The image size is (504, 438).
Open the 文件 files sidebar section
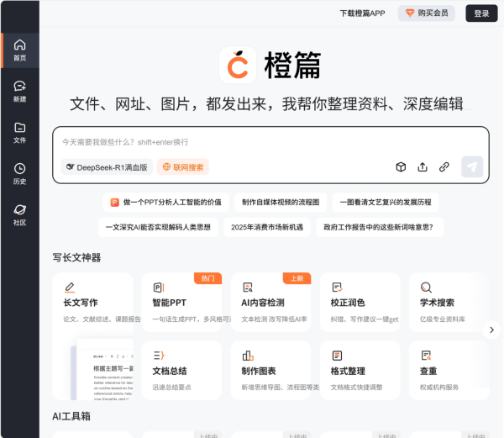pos(19,133)
